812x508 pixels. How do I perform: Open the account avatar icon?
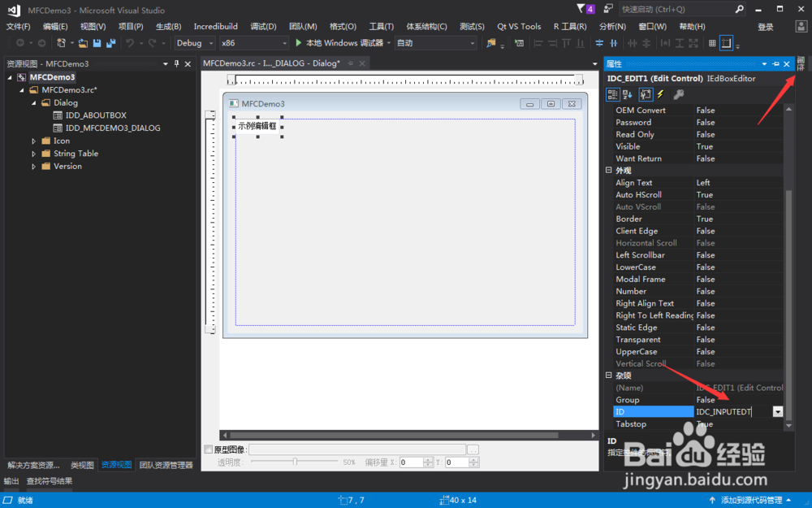[x=801, y=27]
